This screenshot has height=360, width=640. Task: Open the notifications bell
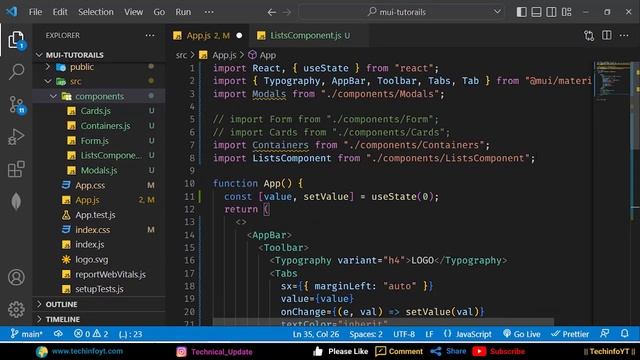[x=624, y=334]
